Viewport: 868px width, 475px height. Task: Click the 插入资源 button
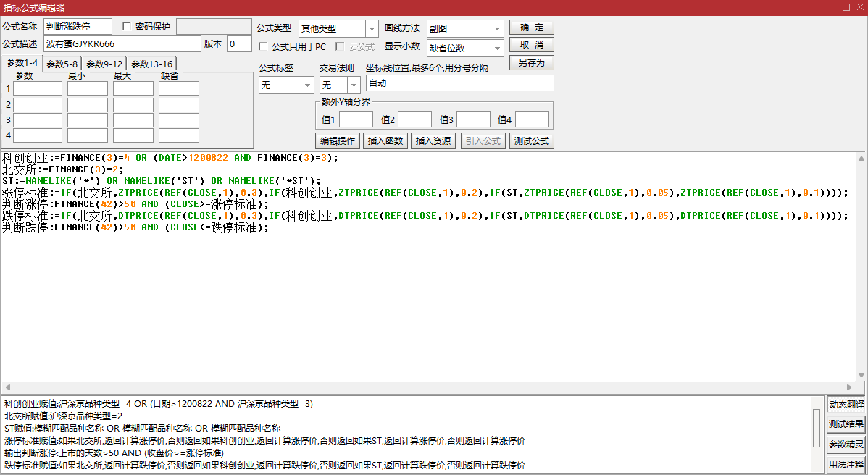[x=433, y=141]
